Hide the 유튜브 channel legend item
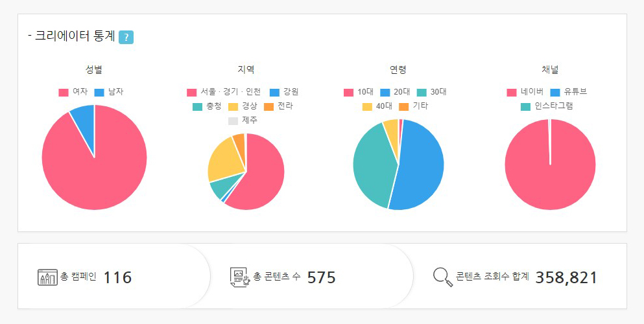The width and height of the screenshot is (644, 324). pyautogui.click(x=568, y=92)
